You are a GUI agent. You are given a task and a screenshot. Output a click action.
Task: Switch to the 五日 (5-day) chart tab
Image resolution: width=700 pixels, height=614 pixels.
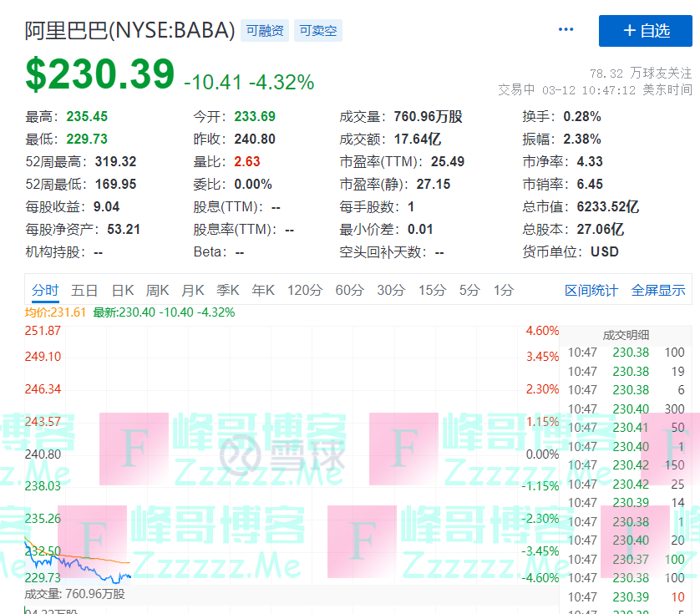tap(85, 290)
